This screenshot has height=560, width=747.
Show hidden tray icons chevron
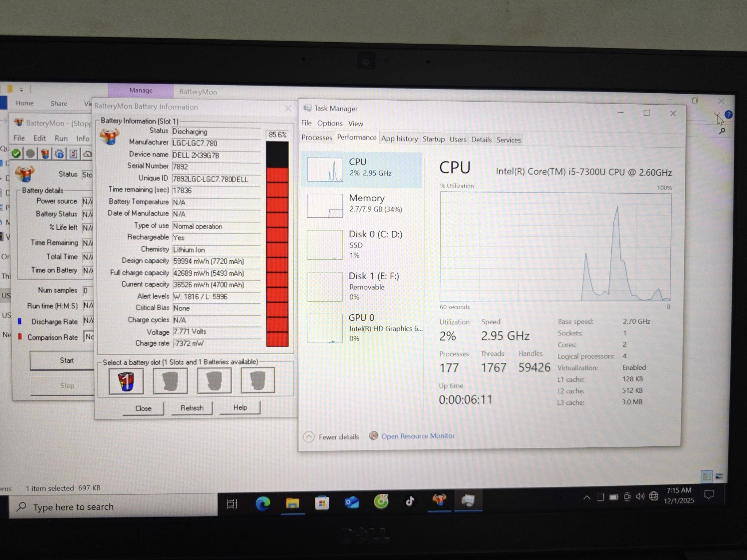click(x=587, y=497)
